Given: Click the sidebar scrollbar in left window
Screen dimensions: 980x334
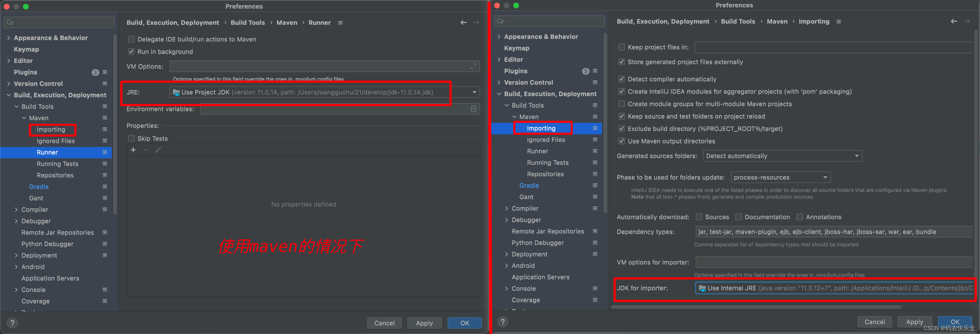Looking at the screenshot, I should click(115, 125).
